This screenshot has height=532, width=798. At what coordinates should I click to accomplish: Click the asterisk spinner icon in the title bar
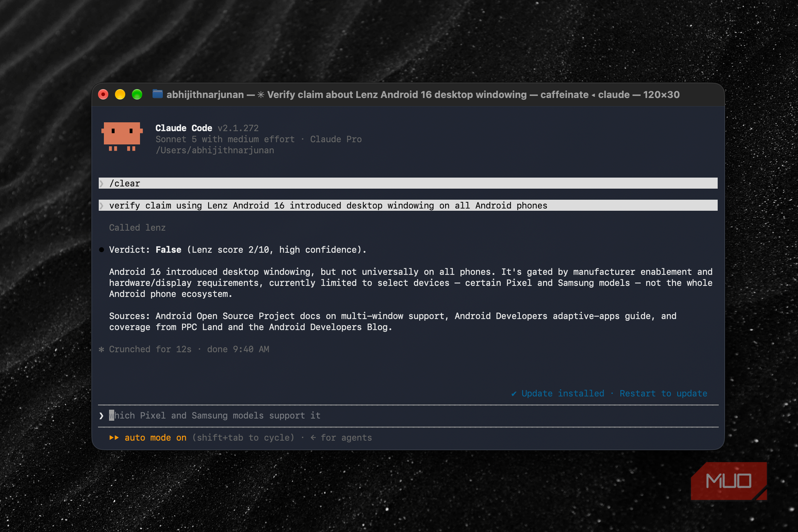tap(261, 95)
